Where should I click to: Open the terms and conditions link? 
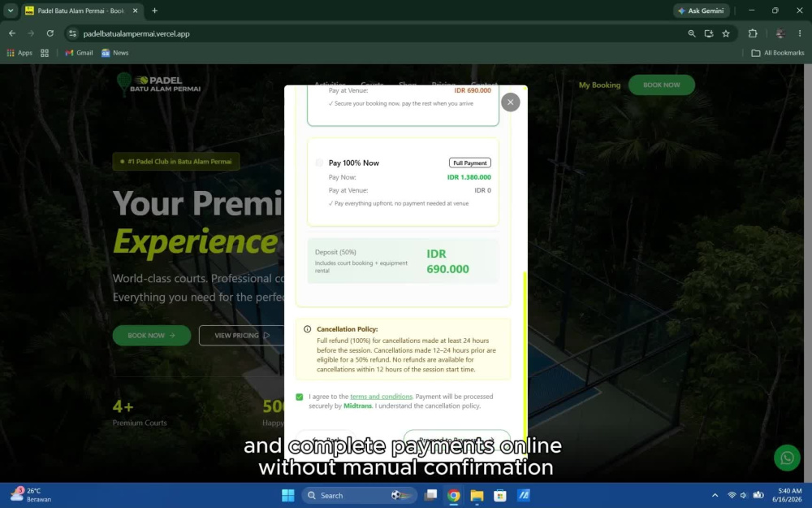coord(381,397)
